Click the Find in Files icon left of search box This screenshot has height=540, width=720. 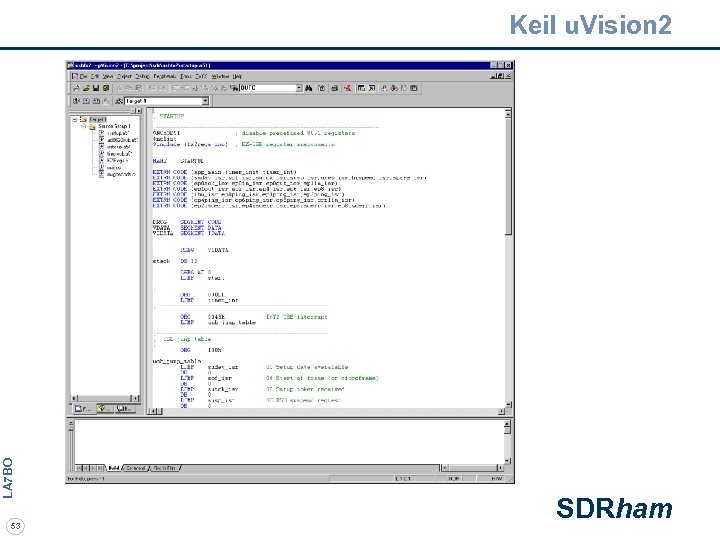234,88
